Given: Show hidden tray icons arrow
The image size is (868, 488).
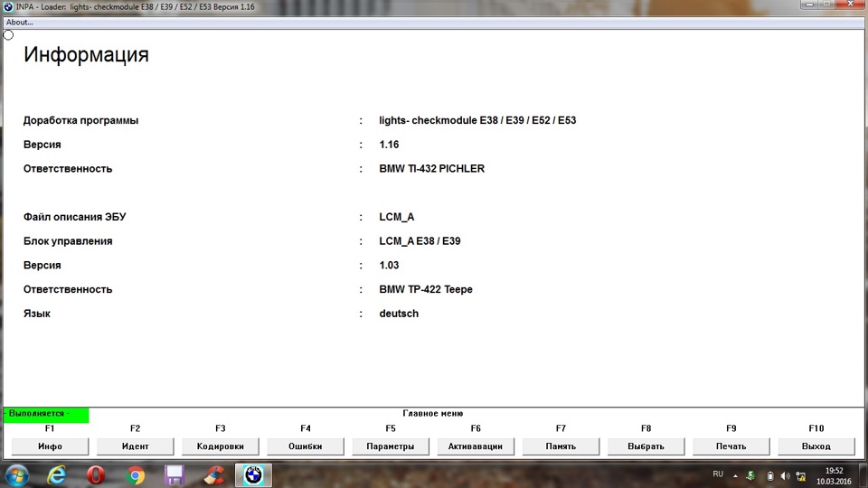Looking at the screenshot, I should 735,475.
